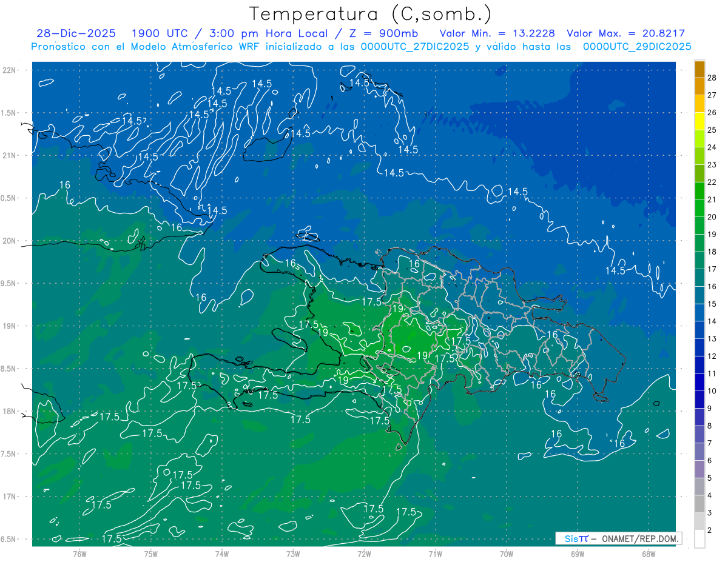Screen dimensions: 728x562
Task: Click the "18N" latitude axis label
Action: 10,412
